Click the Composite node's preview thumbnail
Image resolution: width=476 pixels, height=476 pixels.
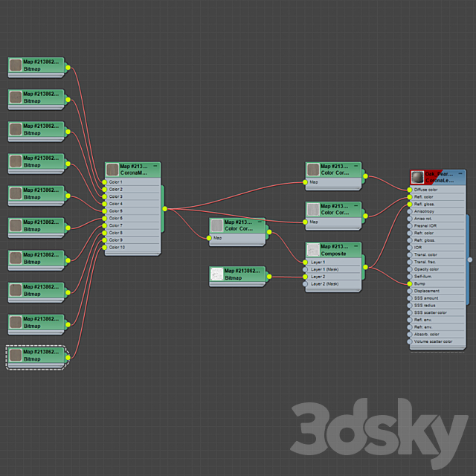313,250
